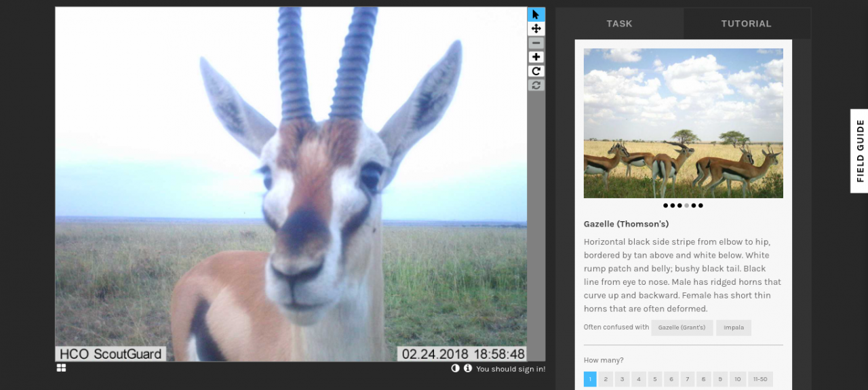
Task: Show the last gazelle example photo dot
Action: coord(701,206)
